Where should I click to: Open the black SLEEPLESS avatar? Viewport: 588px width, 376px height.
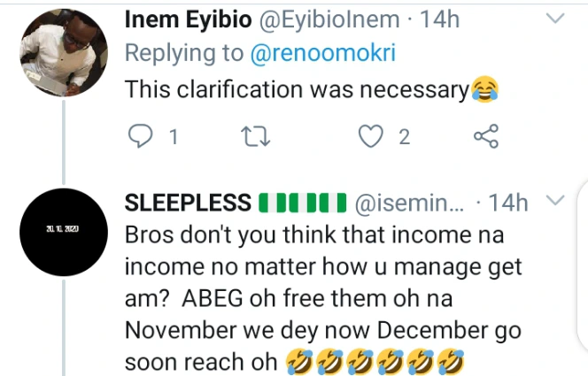63,230
